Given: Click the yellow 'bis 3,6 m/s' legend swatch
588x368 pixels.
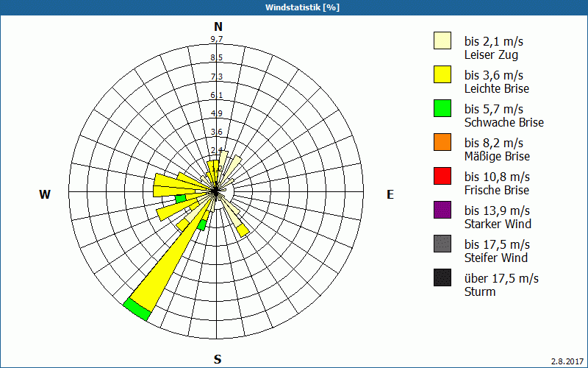Looking at the screenshot, I should [x=442, y=74].
